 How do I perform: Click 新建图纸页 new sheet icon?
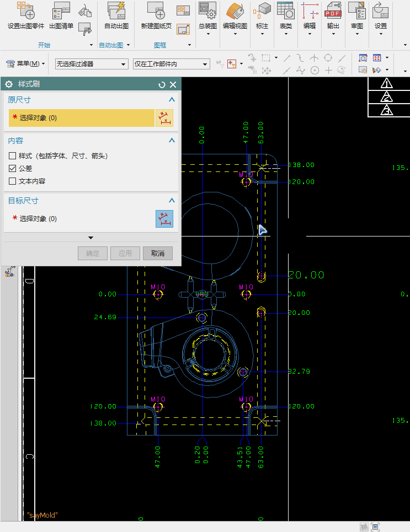[156, 10]
